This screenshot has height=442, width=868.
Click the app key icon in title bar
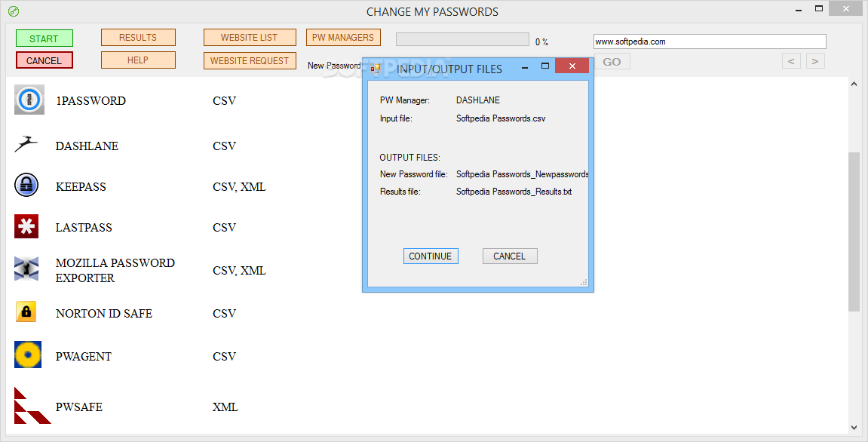click(14, 11)
